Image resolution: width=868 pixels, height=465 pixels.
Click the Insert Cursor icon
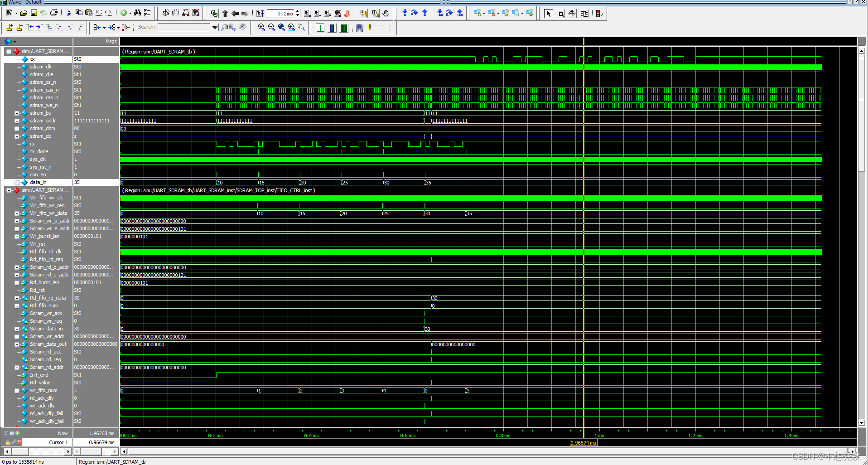coord(9,28)
